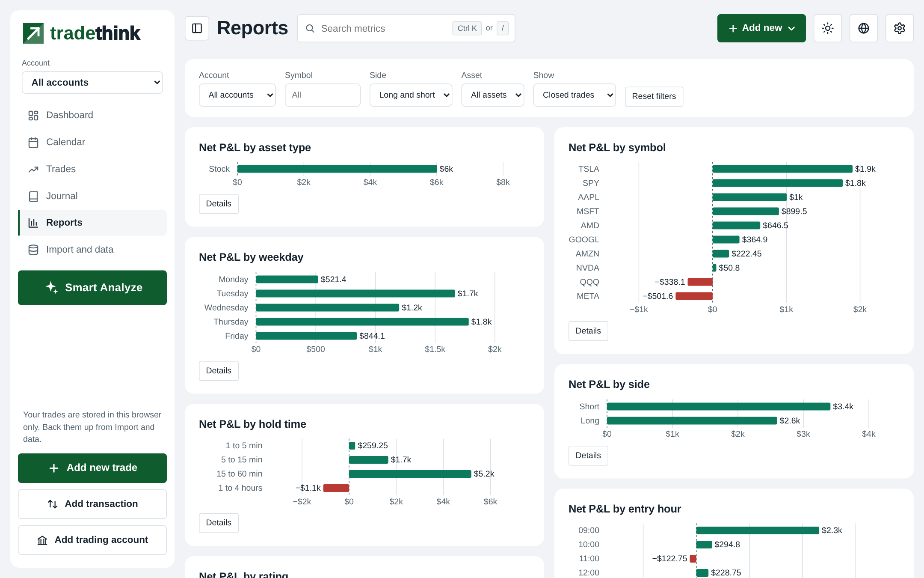The width and height of the screenshot is (924, 578).
Task: Open the Asset filter All assets dropdown
Action: coord(492,95)
